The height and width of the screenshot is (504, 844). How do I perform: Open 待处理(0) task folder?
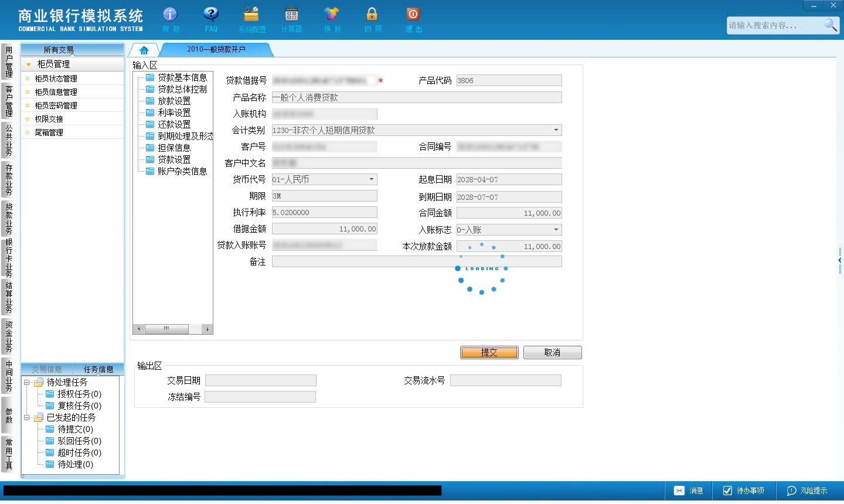click(x=70, y=464)
